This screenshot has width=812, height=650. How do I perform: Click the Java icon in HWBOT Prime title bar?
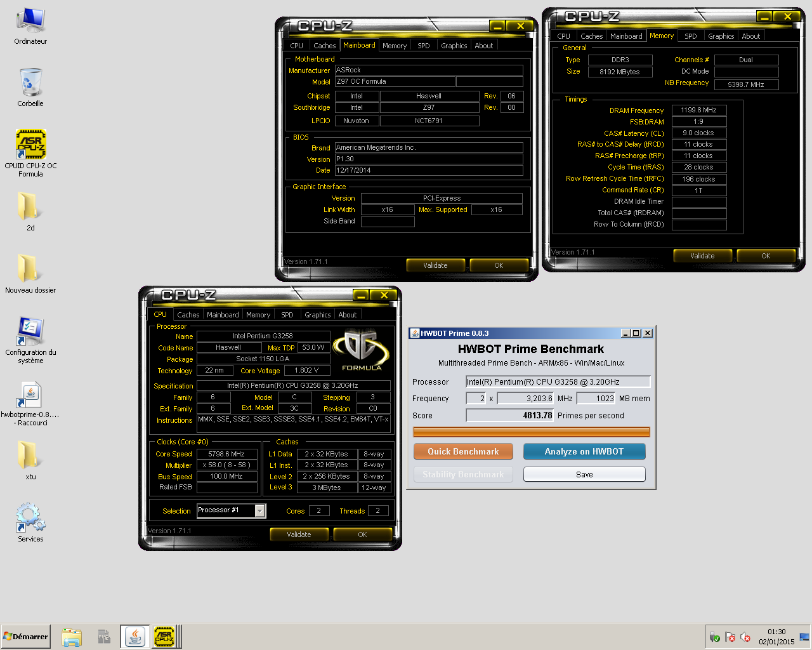[x=415, y=333]
